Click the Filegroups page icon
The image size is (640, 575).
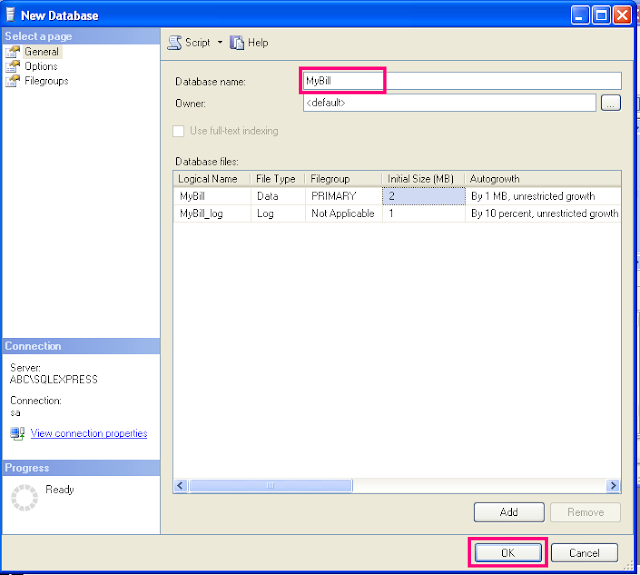click(13, 81)
